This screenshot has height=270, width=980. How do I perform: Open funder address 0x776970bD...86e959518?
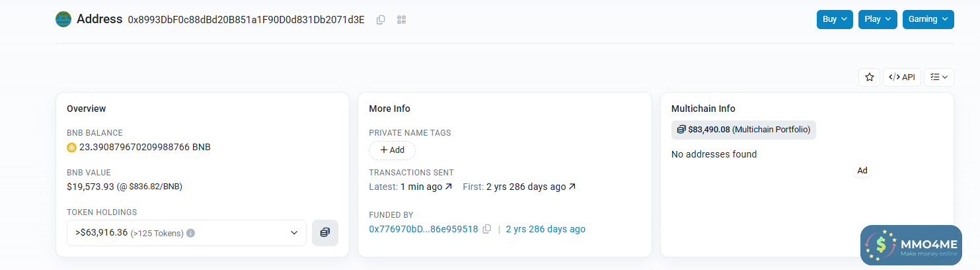[423, 229]
